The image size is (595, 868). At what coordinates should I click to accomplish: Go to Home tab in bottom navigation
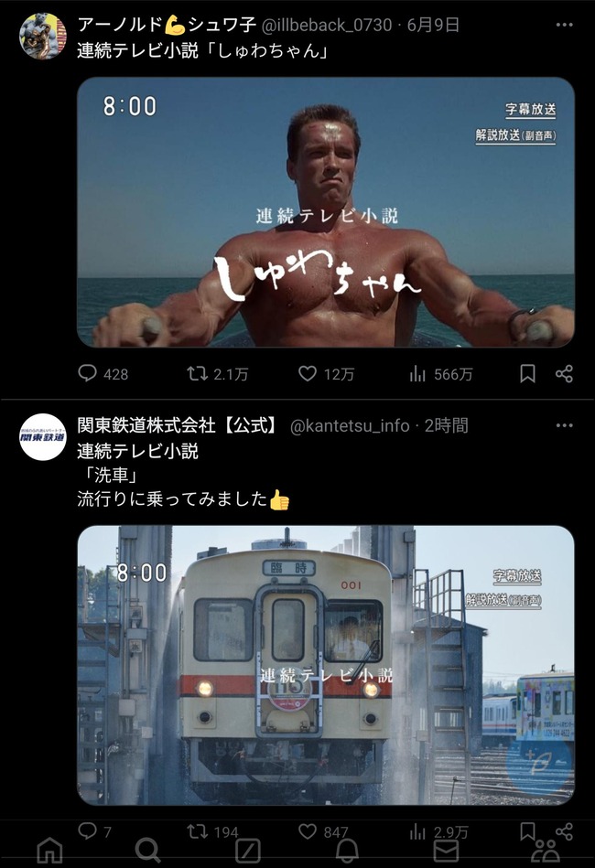tap(49, 850)
